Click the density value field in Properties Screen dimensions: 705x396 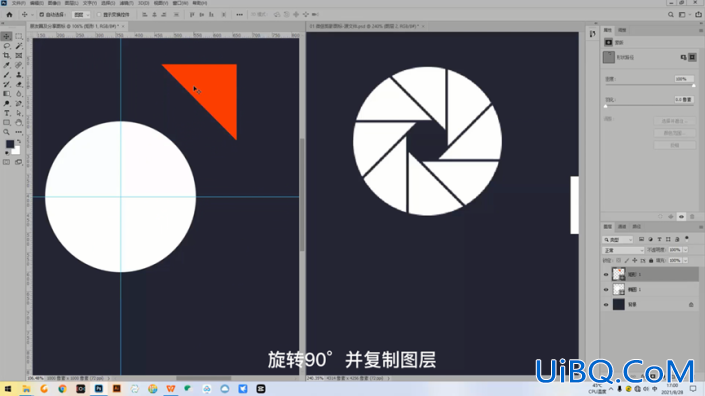pyautogui.click(x=683, y=79)
